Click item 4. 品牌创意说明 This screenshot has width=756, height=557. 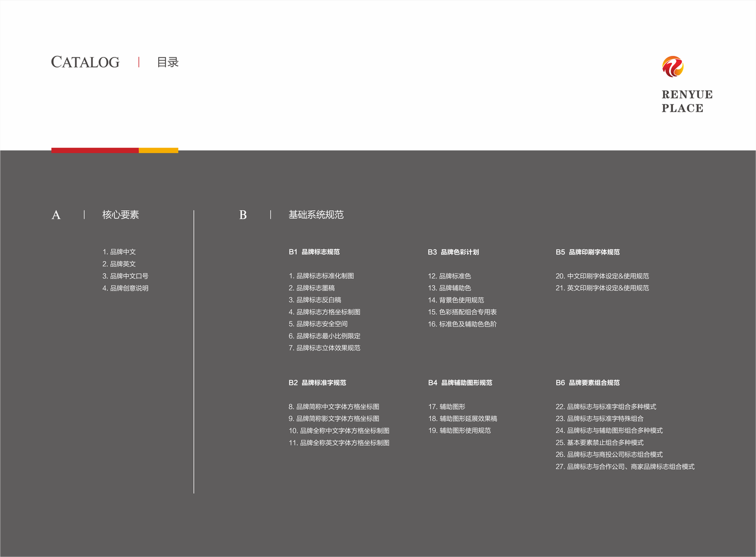click(x=125, y=288)
